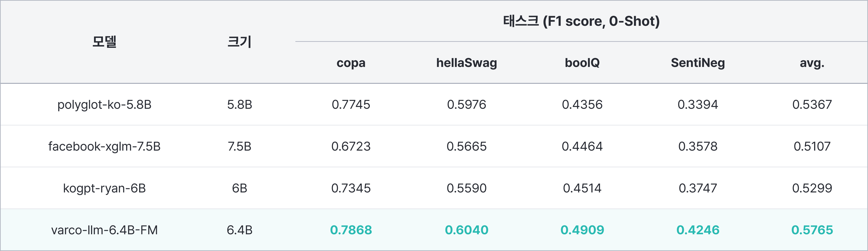Click the varco-llm-6.4B-FM model name
Viewport: 868px width, 251px height.
pyautogui.click(x=104, y=230)
